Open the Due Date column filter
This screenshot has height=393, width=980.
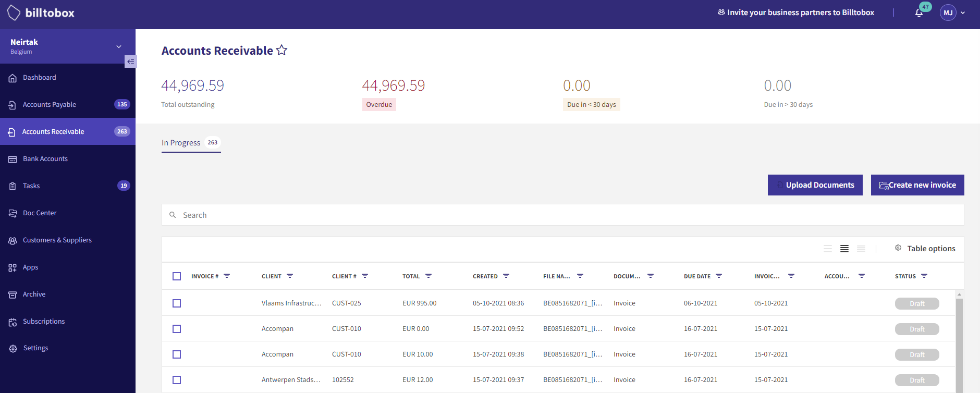click(x=719, y=276)
